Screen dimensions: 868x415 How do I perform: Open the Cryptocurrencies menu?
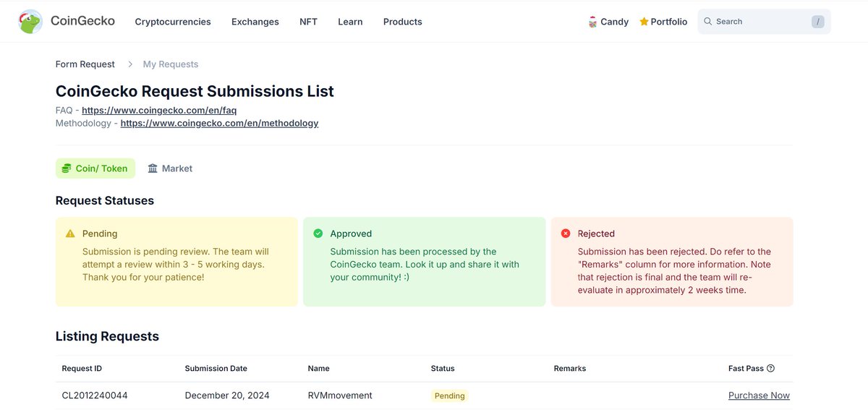(173, 22)
